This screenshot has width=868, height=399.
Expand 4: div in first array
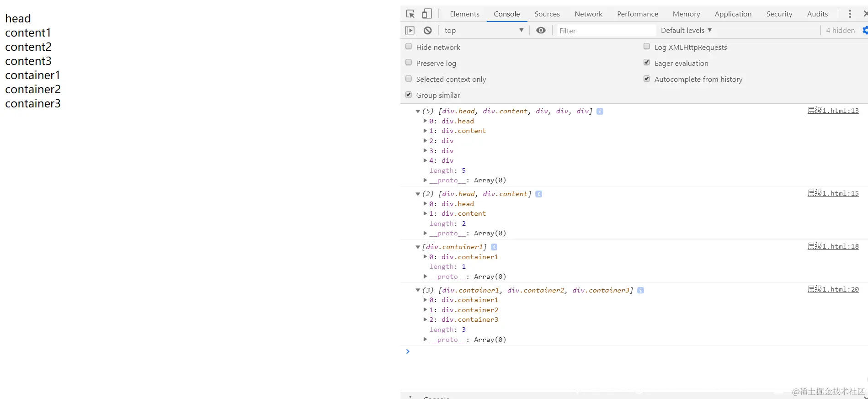[x=425, y=160]
